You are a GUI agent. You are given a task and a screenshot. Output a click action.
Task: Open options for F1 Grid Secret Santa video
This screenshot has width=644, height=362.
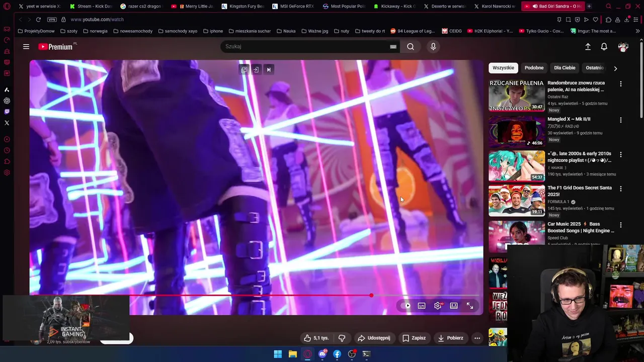pyautogui.click(x=621, y=189)
